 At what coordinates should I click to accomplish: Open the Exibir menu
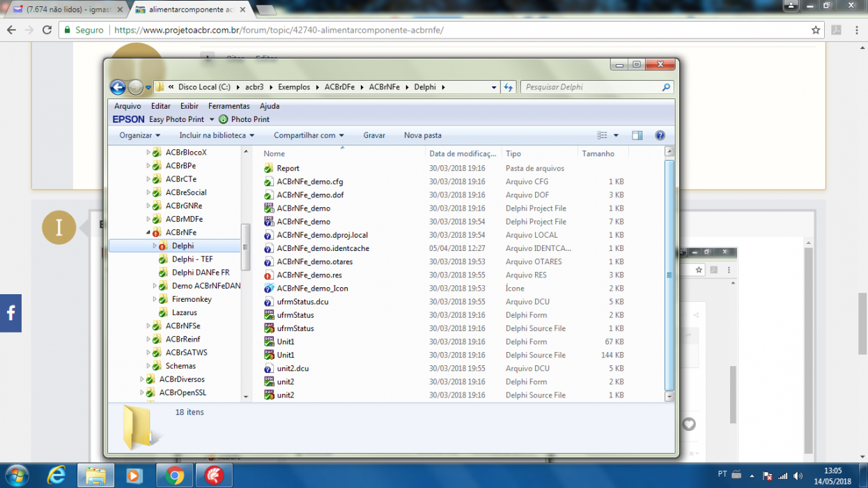(x=189, y=106)
